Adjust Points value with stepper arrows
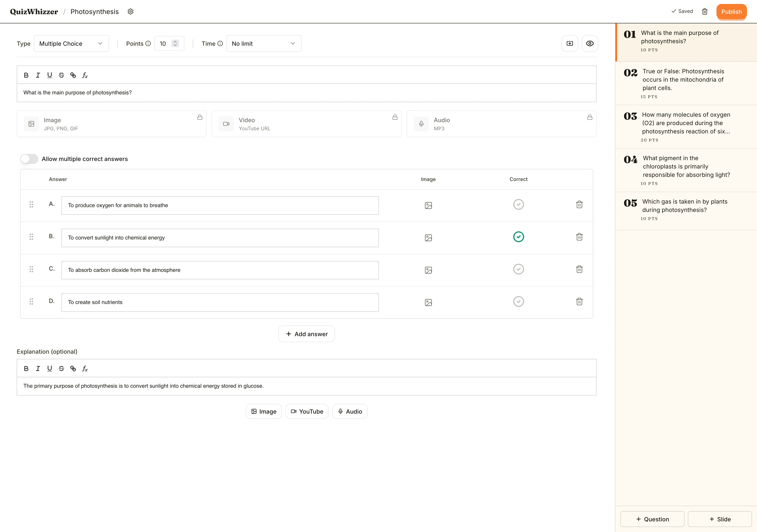 click(x=175, y=43)
